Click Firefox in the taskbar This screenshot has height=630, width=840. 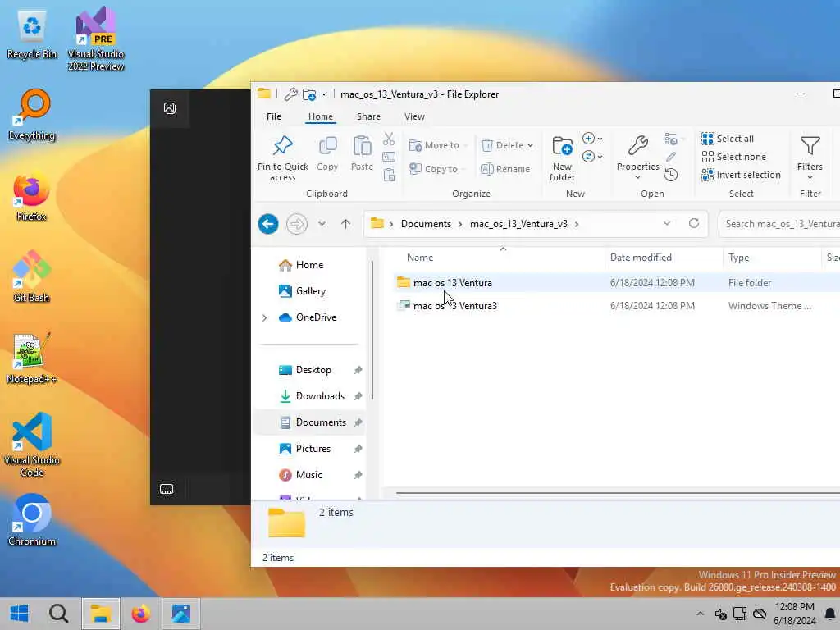click(141, 614)
